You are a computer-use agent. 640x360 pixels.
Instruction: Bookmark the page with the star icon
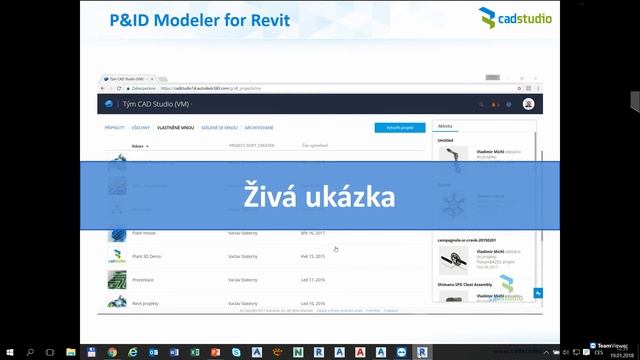pyautogui.click(x=519, y=88)
